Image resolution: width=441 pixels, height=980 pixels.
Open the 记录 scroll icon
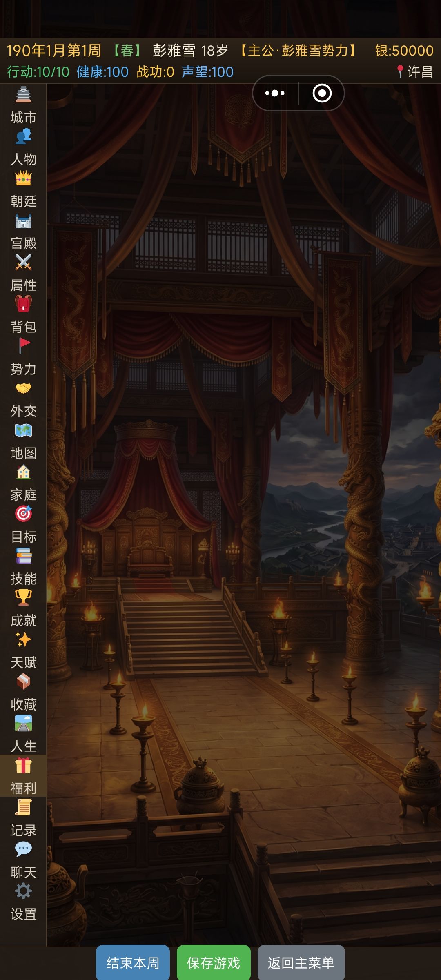23,808
